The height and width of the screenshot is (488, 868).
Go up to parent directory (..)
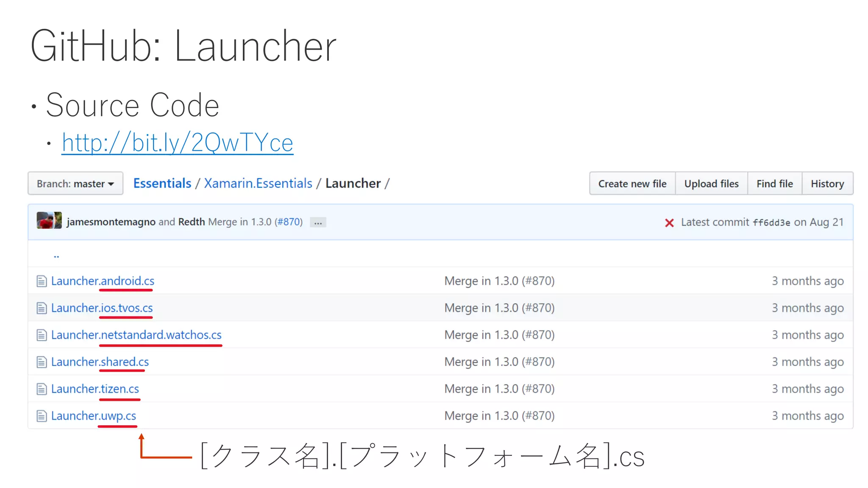click(x=56, y=255)
